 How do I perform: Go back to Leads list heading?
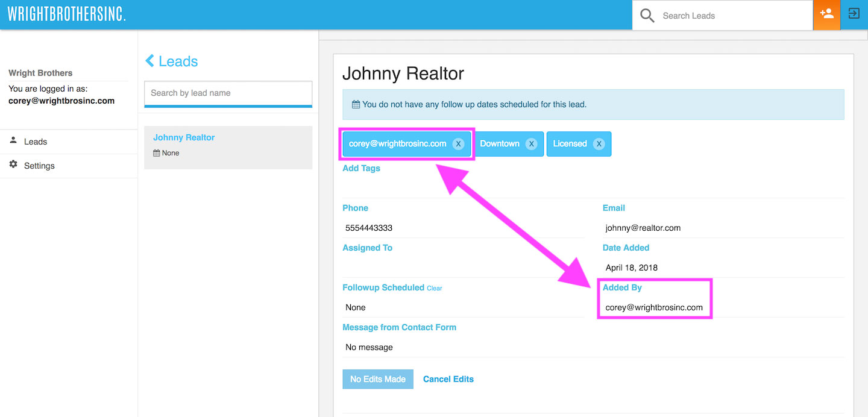(178, 61)
